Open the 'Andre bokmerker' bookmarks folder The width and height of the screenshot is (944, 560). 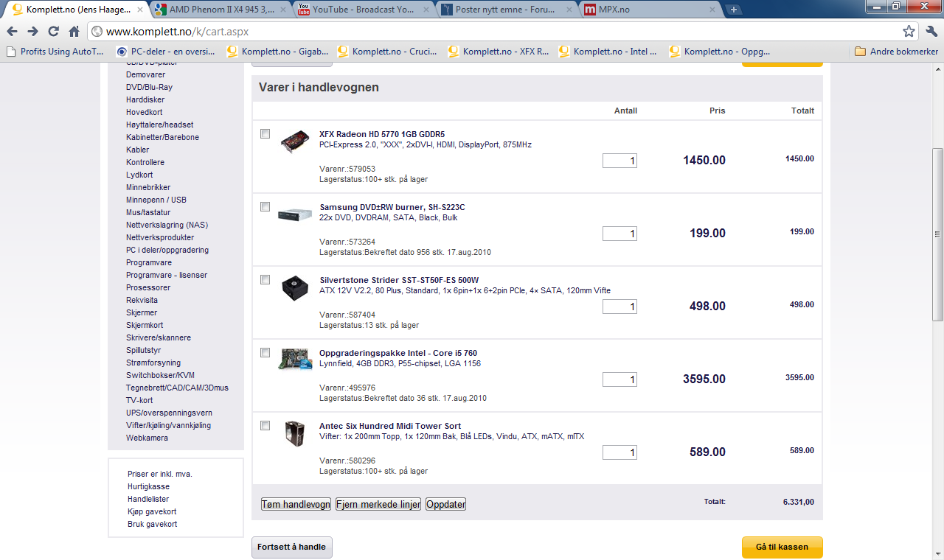tap(896, 52)
